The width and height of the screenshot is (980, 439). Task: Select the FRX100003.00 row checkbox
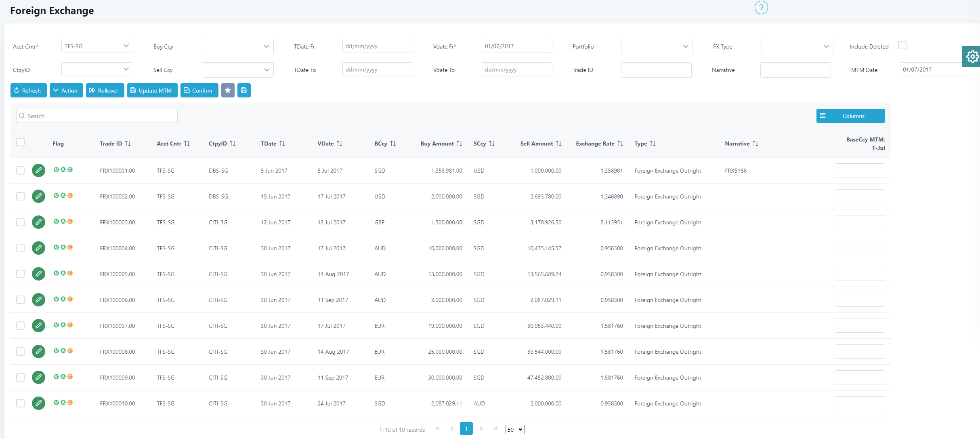tap(20, 222)
